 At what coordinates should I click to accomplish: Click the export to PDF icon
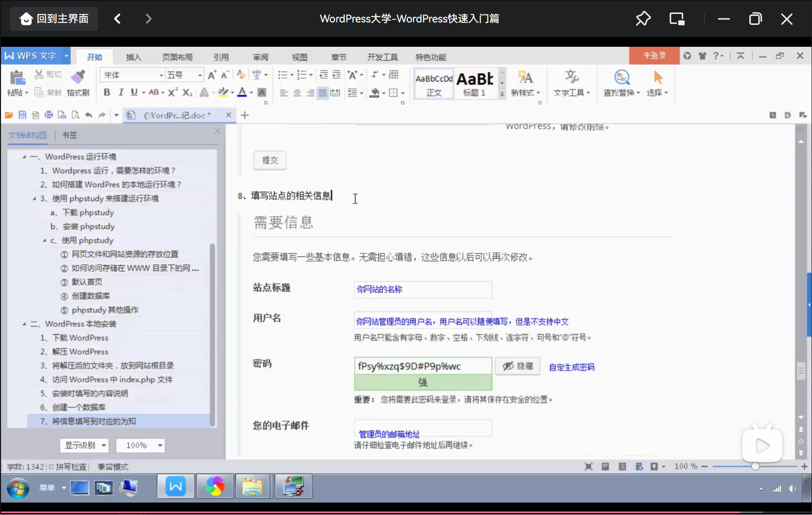pos(35,115)
